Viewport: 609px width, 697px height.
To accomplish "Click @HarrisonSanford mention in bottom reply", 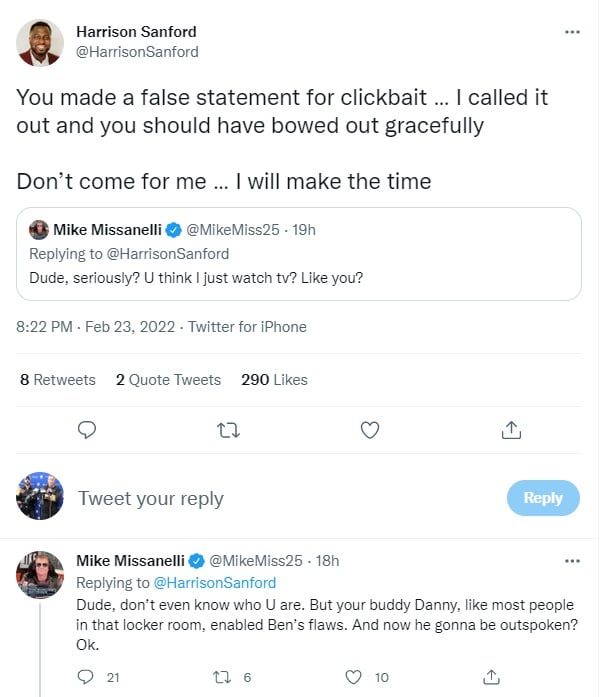I will coord(213,582).
